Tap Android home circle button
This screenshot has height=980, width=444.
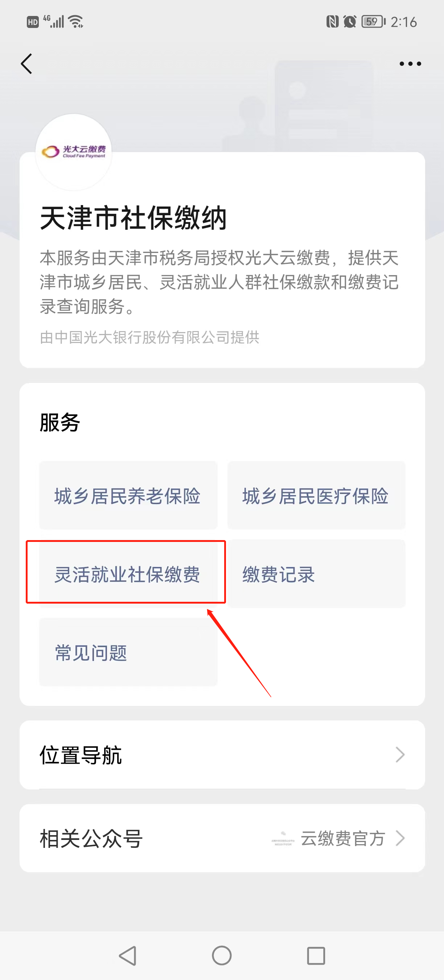coord(222,955)
